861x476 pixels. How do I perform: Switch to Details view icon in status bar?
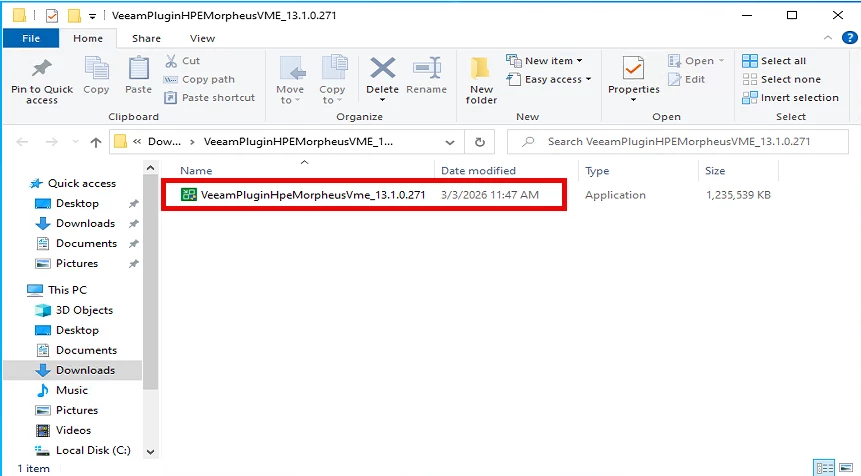click(824, 468)
